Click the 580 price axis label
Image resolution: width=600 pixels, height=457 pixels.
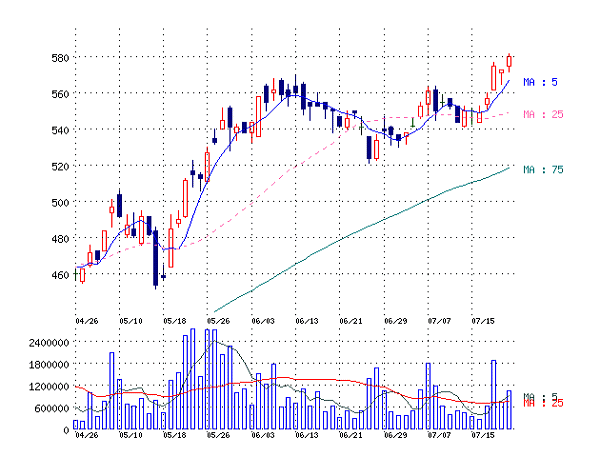point(60,58)
